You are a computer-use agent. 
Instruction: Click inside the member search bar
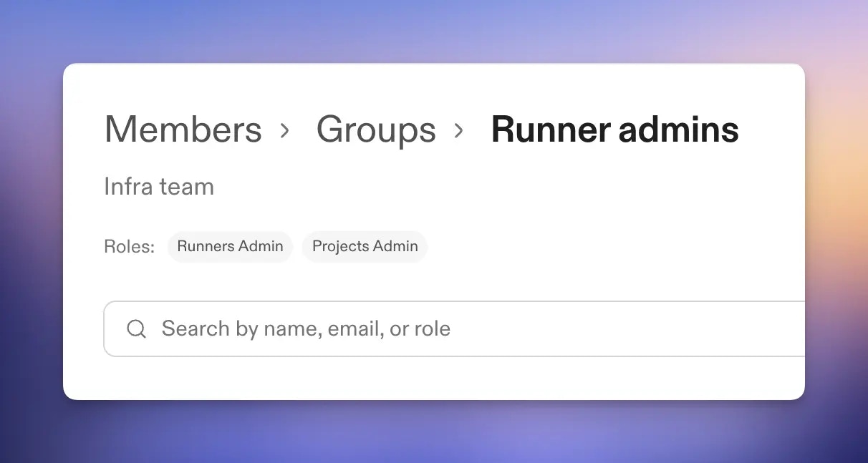click(x=358, y=328)
